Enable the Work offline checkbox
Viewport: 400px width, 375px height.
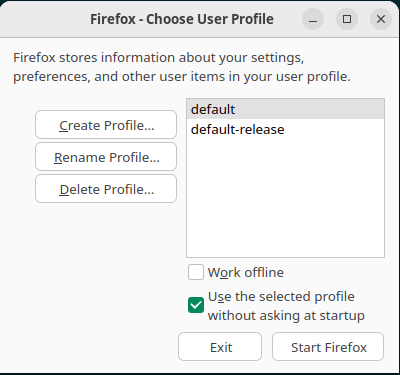(196, 272)
